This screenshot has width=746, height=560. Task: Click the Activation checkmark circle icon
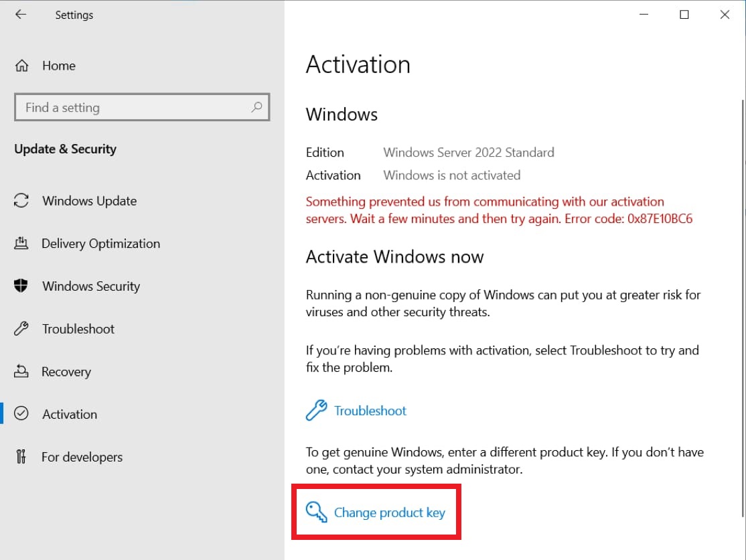tap(21, 414)
